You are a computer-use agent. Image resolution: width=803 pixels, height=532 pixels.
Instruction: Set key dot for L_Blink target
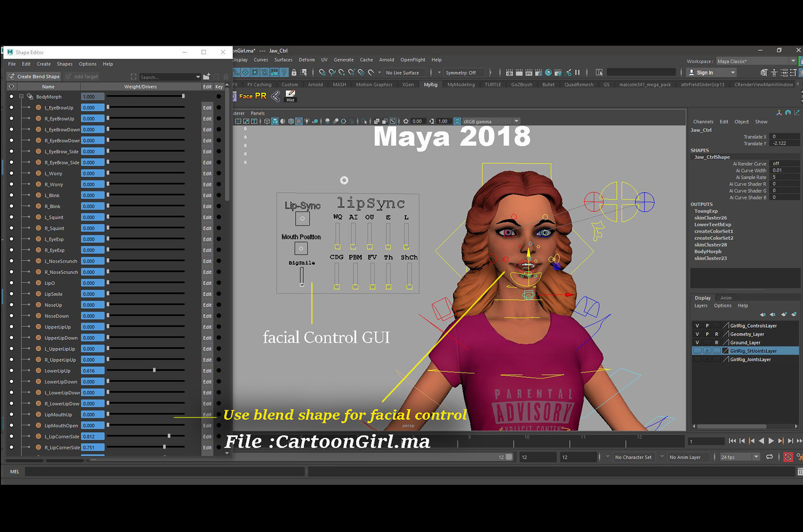(219, 195)
